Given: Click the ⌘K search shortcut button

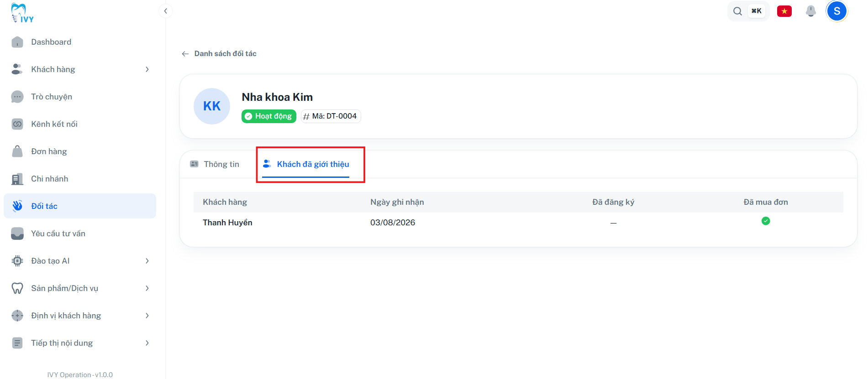Looking at the screenshot, I should (757, 11).
